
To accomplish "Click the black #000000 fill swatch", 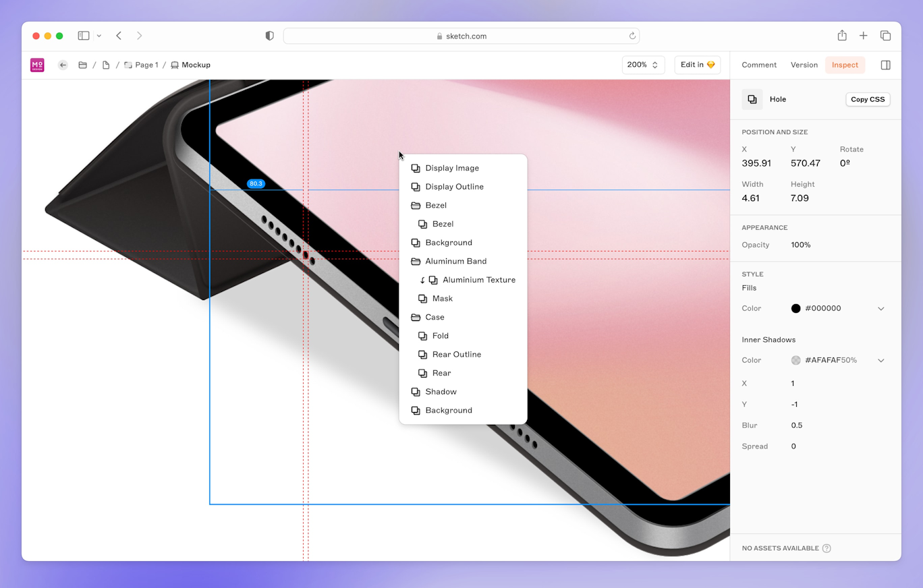I will [x=795, y=309].
